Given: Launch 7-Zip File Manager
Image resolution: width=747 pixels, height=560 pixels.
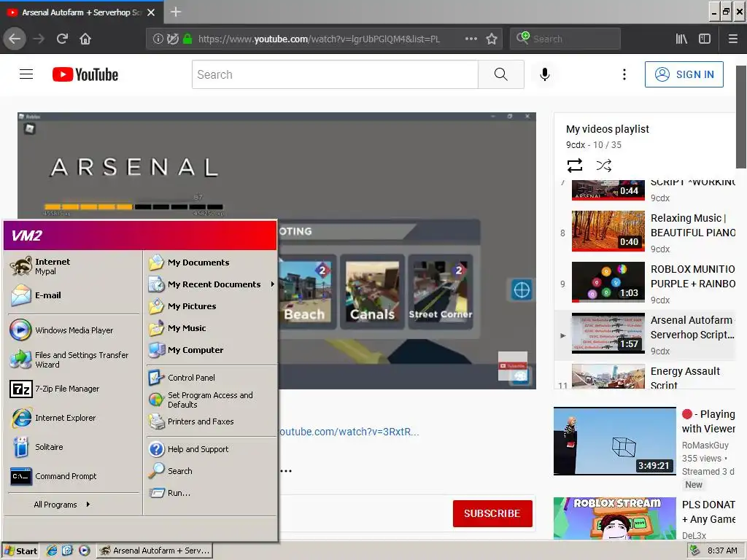Looking at the screenshot, I should (74, 389).
